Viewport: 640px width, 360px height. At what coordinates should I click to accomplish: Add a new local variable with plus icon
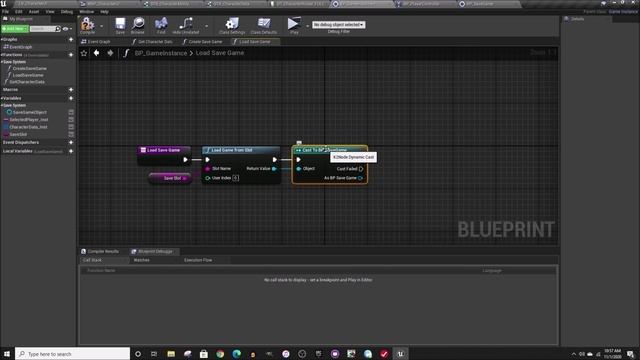click(71, 151)
